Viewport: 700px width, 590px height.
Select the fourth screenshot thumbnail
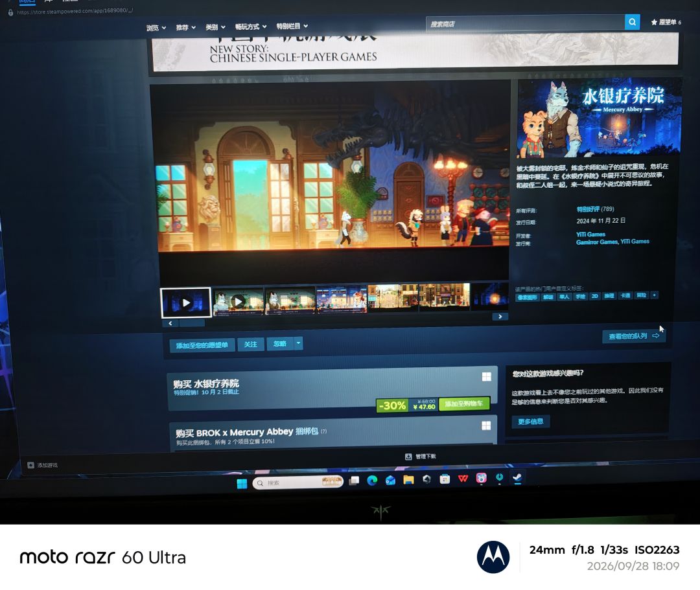342,299
